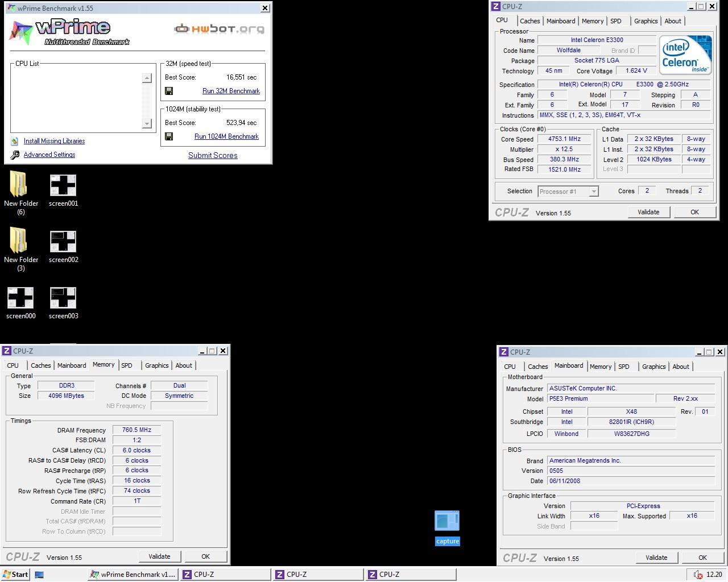Click Core Speed value 4753.1 MHz
Image resolution: width=728 pixels, height=582 pixels.
564,139
